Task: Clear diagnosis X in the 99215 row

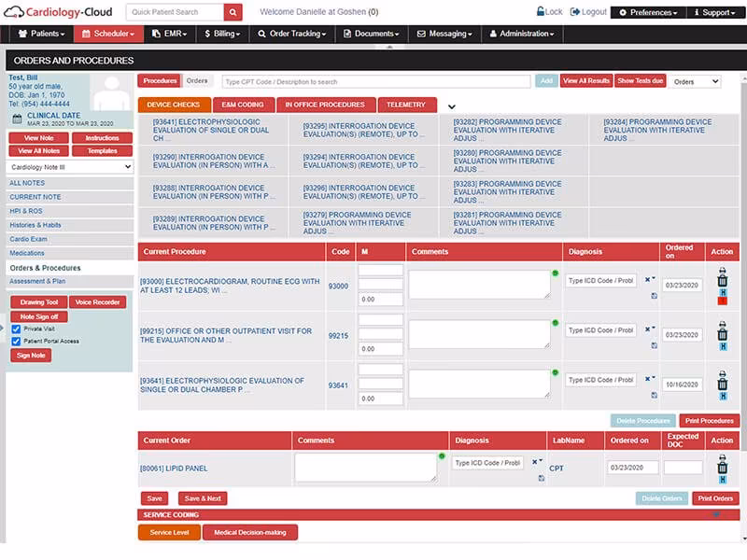Action: [x=647, y=329]
